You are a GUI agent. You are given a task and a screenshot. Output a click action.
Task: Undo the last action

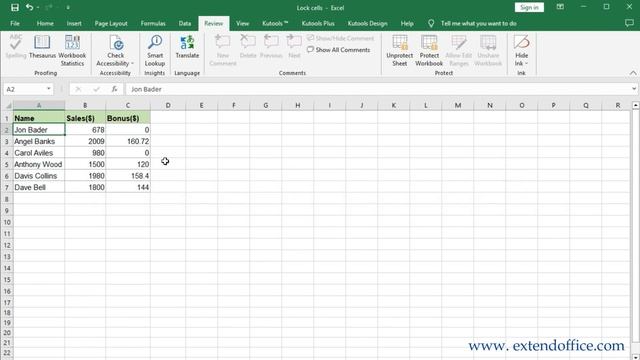pos(29,7)
